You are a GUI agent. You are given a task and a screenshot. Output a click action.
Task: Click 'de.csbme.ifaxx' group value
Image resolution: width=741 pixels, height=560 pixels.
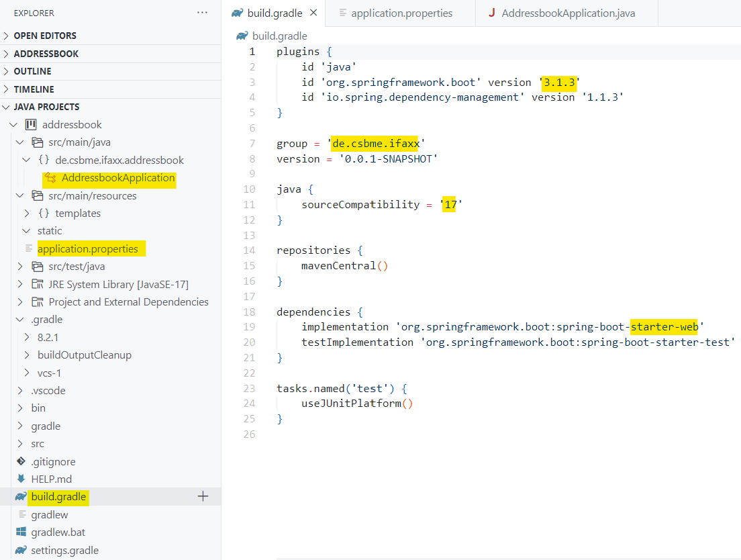point(376,143)
